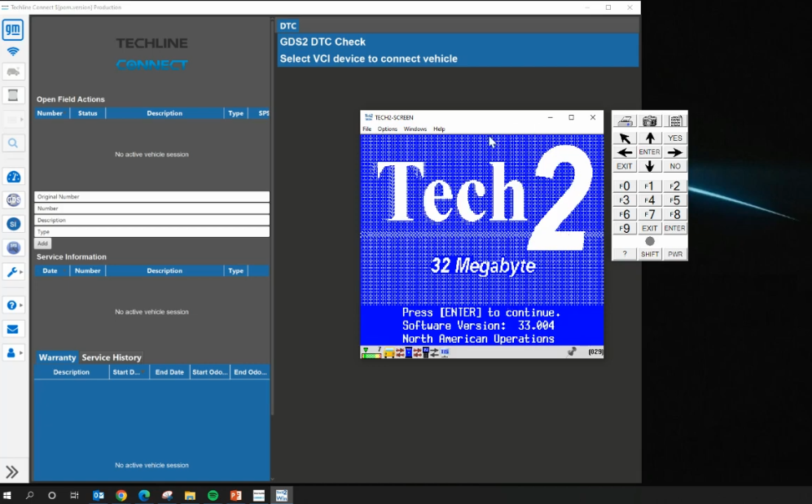Open File menu in TECH2-SCREEN window
Image resolution: width=812 pixels, height=504 pixels.
[x=366, y=129]
